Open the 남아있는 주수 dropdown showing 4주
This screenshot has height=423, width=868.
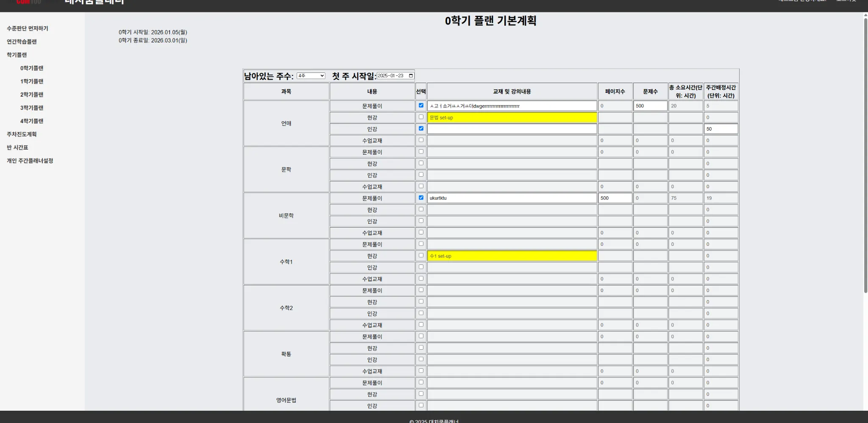tap(311, 76)
